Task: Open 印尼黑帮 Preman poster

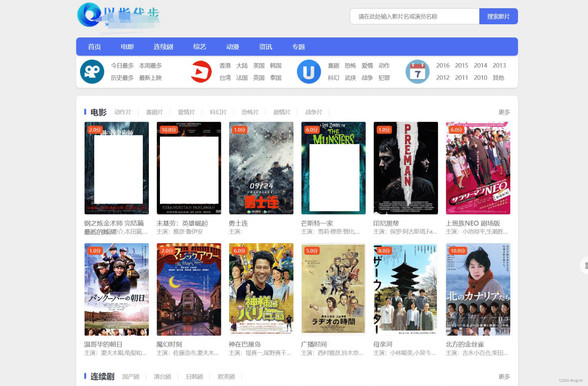Action: [406, 168]
